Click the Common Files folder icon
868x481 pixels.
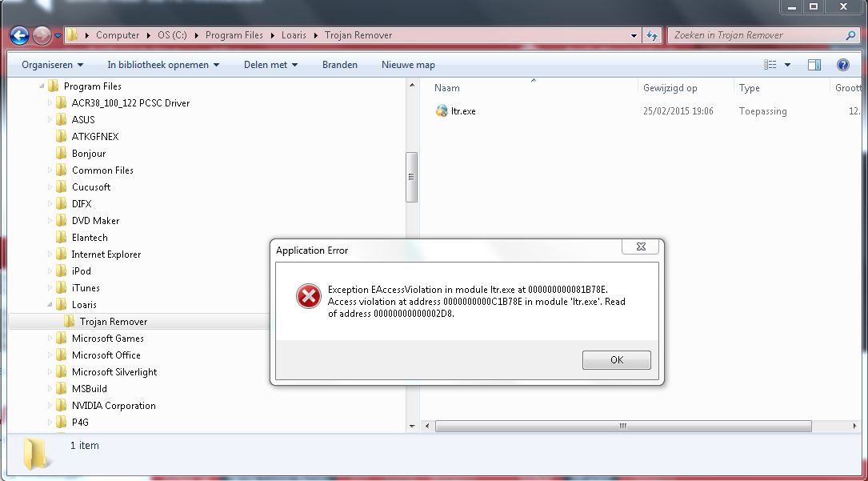(x=62, y=170)
